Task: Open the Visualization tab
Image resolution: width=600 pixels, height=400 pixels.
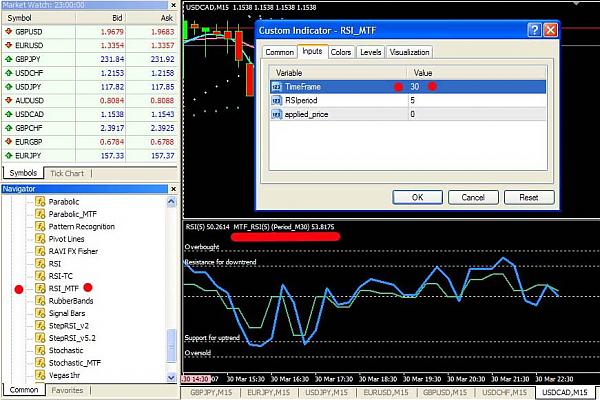Action: 409,52
